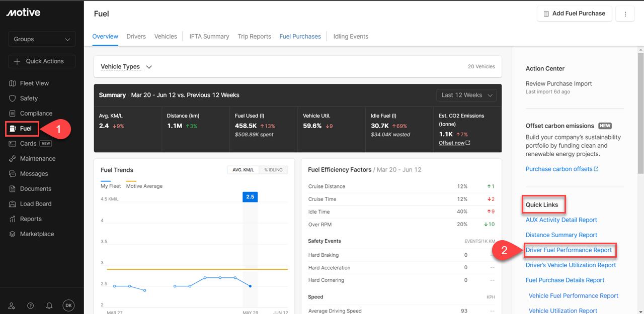Click the "Idle Time" row label

(x=319, y=212)
